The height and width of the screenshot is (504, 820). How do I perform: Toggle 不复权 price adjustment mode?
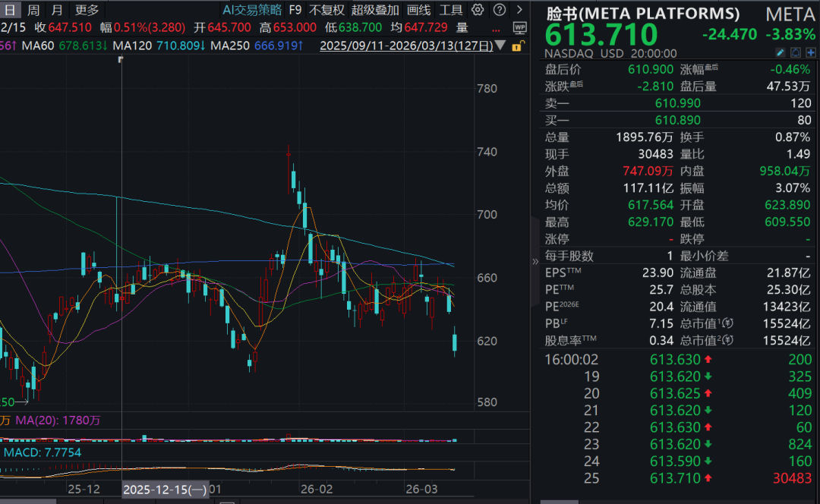325,10
